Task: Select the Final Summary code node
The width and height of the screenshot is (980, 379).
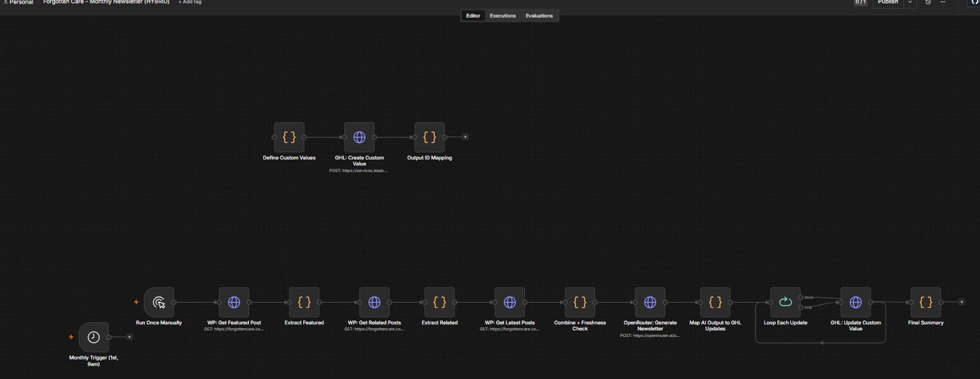Action: 926,302
